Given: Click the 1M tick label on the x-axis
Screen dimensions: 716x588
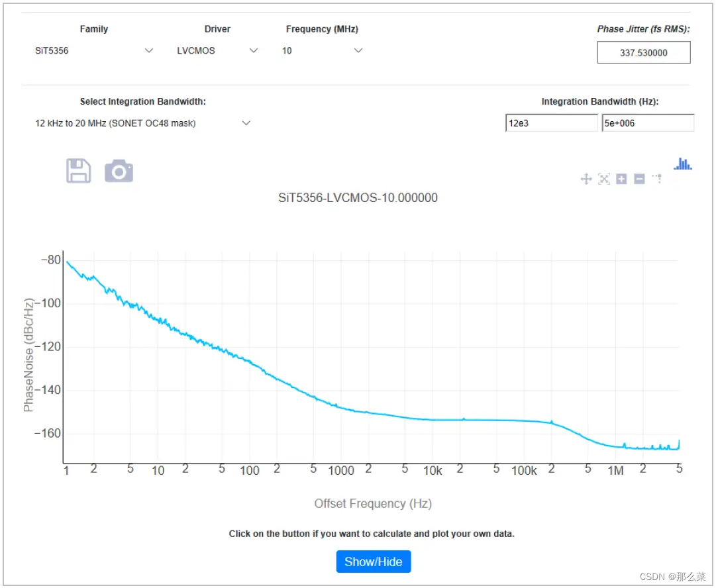Looking at the screenshot, I should (x=615, y=471).
